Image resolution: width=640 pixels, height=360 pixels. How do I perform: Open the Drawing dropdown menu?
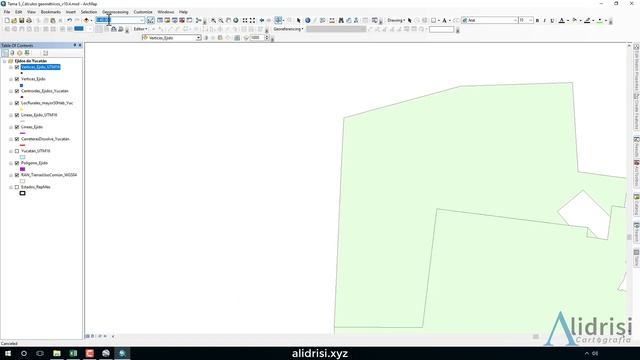pos(396,20)
